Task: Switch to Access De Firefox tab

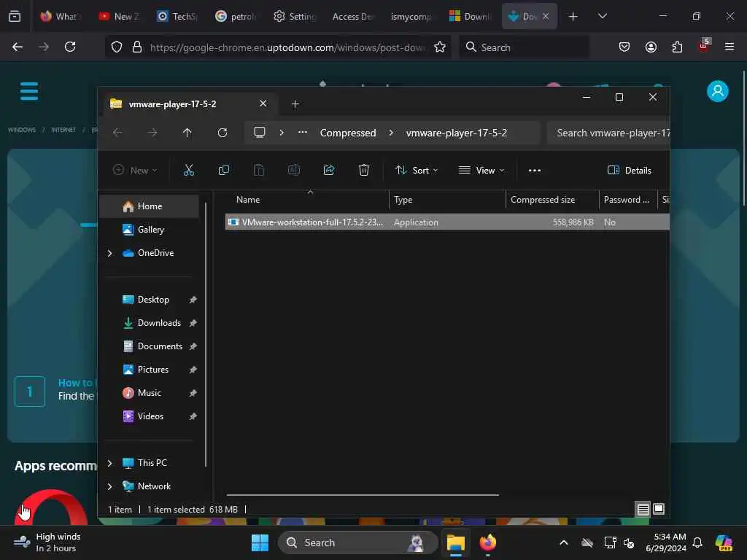Action: [352, 16]
